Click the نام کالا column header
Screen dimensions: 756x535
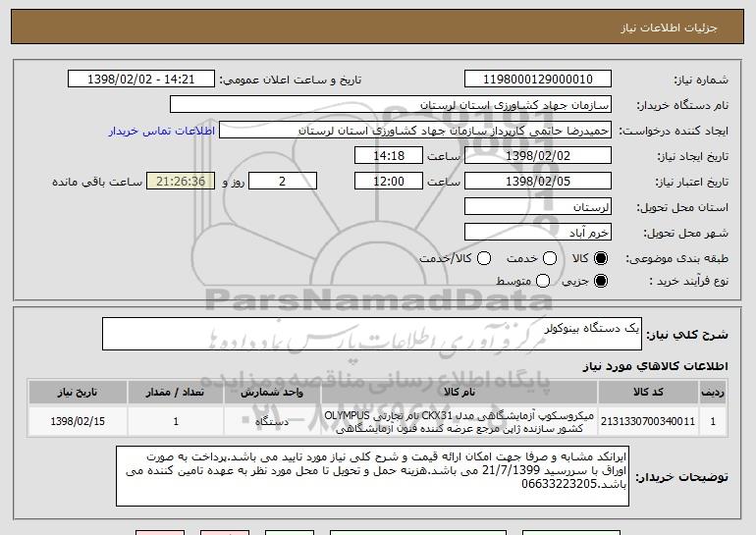pos(459,393)
